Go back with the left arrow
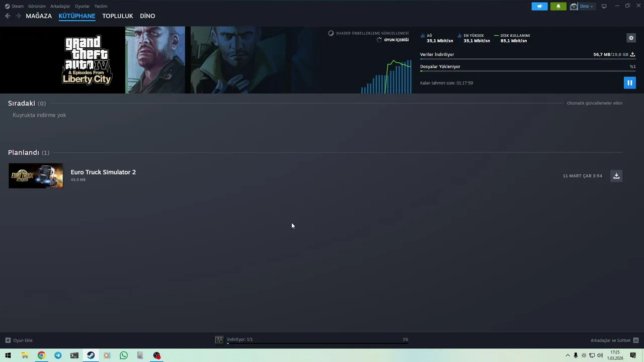 pos(8,16)
